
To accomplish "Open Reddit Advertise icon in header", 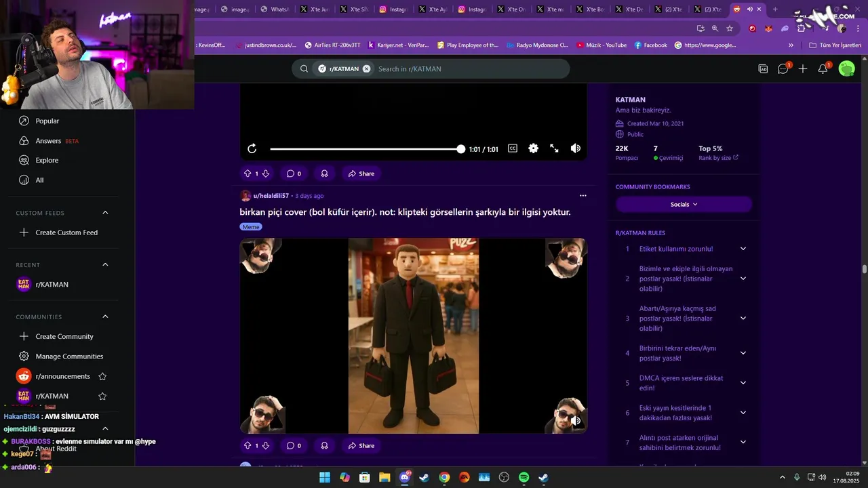I will pyautogui.click(x=763, y=68).
